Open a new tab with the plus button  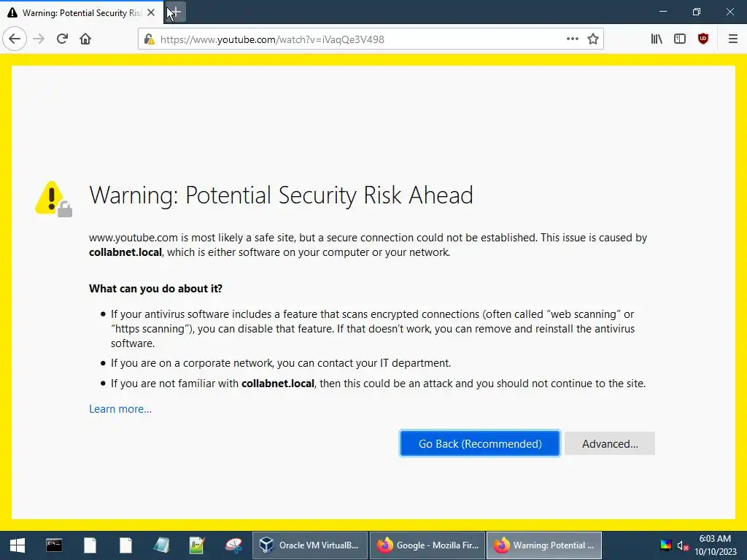175,12
